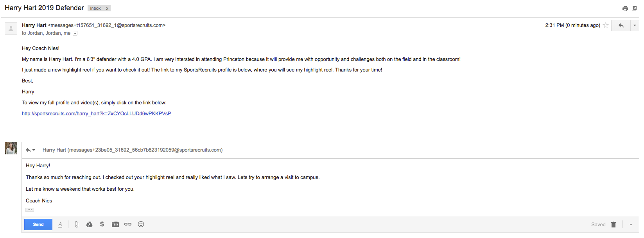The width and height of the screenshot is (644, 238).
Task: Remove the Inbox label with x
Action: point(107,8)
